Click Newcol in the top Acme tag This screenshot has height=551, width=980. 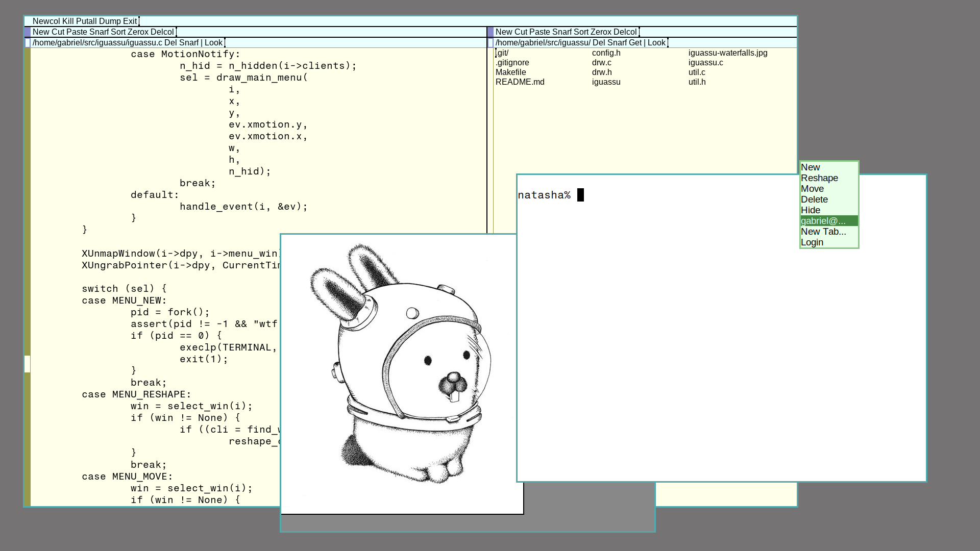pyautogui.click(x=46, y=21)
